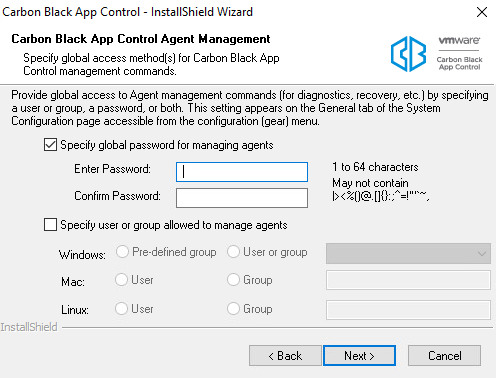Click the 'May not contain' hint text
The width and height of the screenshot is (496, 378).
pos(370,183)
